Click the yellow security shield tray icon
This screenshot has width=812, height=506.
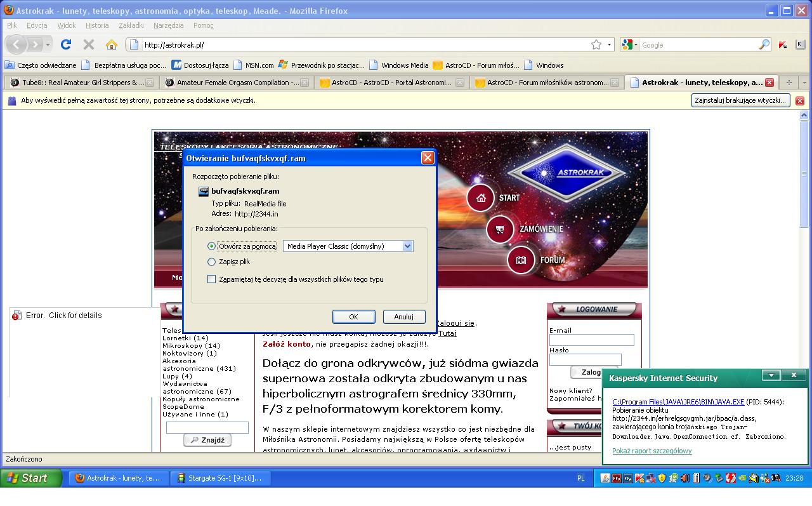coord(662,478)
